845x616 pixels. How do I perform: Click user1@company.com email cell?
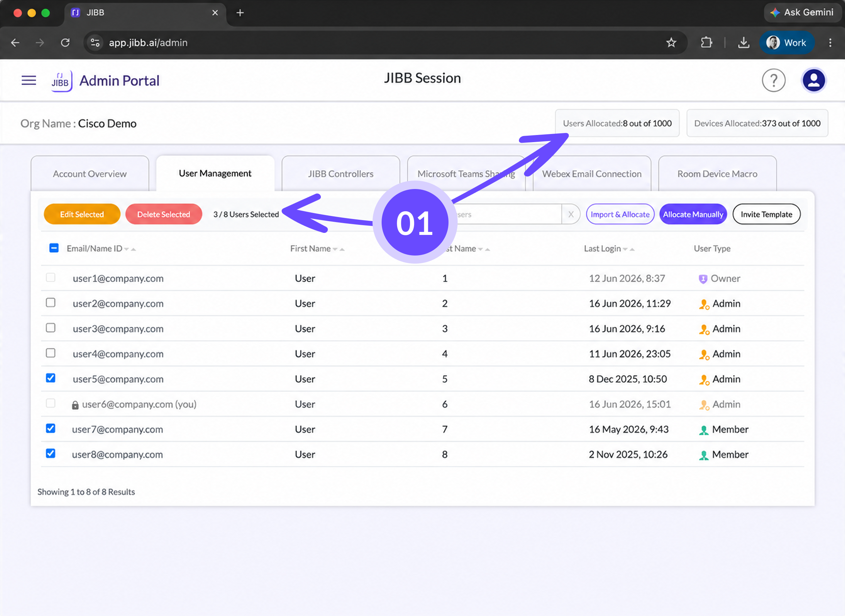[118, 278]
